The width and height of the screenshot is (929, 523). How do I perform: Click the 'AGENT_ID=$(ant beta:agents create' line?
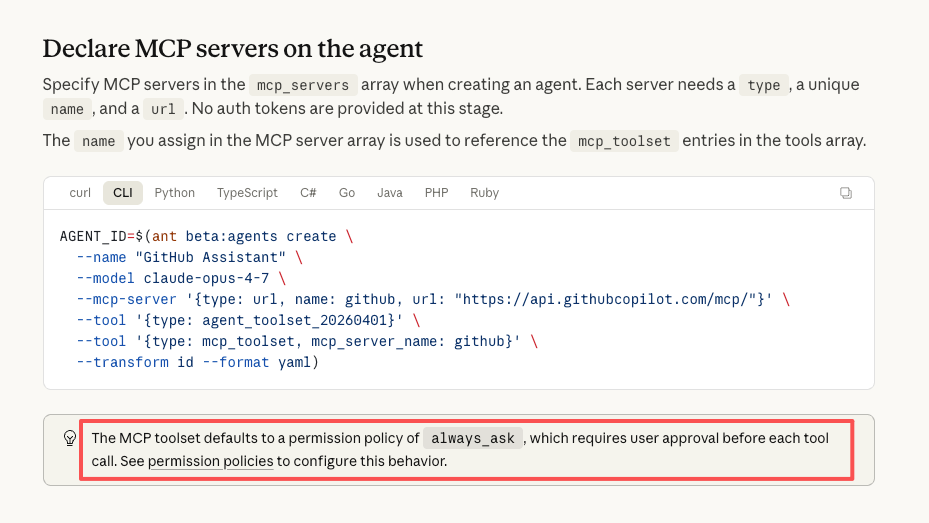(x=206, y=236)
